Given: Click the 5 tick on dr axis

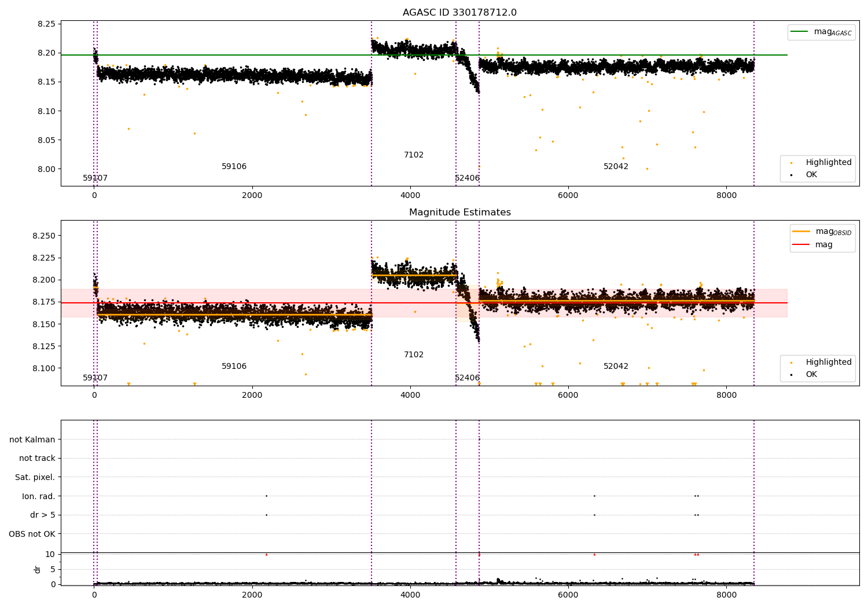Looking at the screenshot, I should [53, 570].
